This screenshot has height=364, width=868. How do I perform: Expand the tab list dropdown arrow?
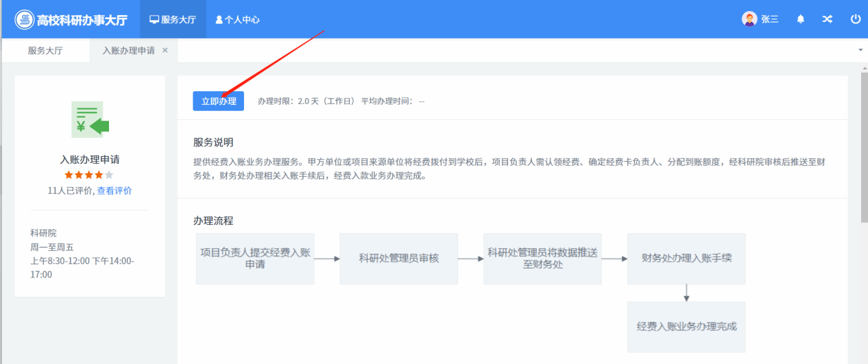(860, 51)
